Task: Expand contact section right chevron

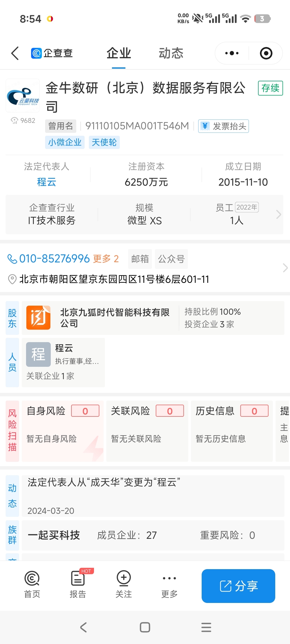Action: (x=285, y=268)
